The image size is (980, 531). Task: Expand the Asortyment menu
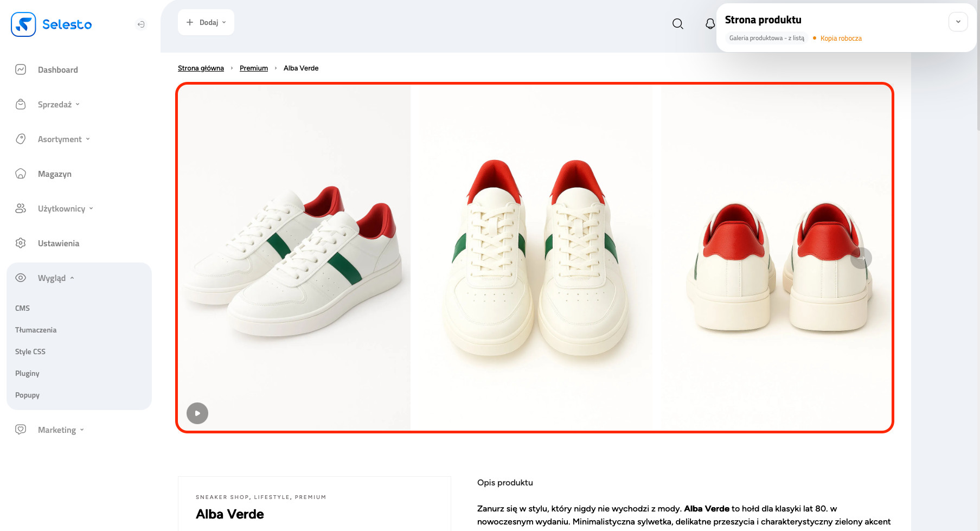pyautogui.click(x=63, y=139)
